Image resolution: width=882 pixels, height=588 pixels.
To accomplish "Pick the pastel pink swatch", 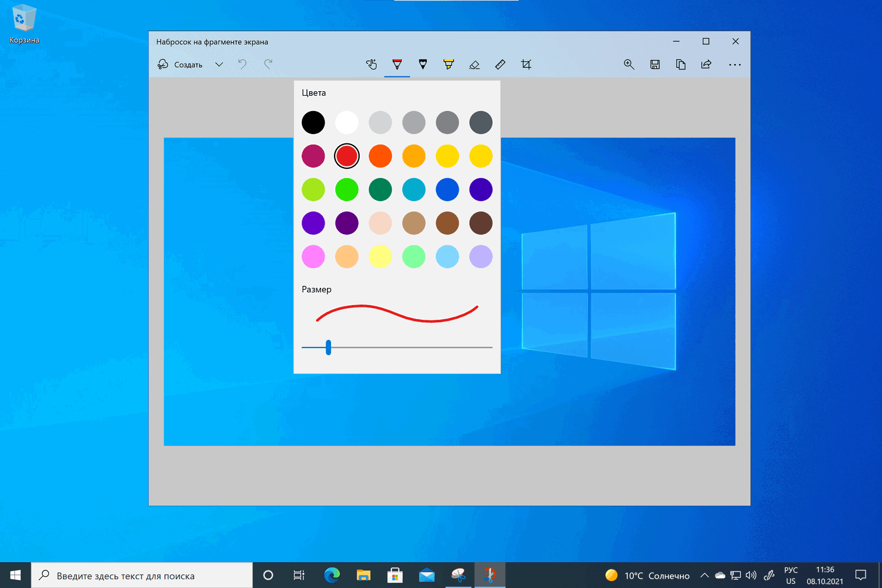I will [x=313, y=256].
